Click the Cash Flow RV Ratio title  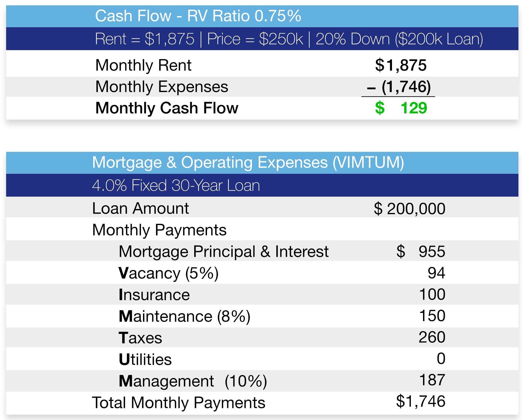pyautogui.click(x=198, y=16)
